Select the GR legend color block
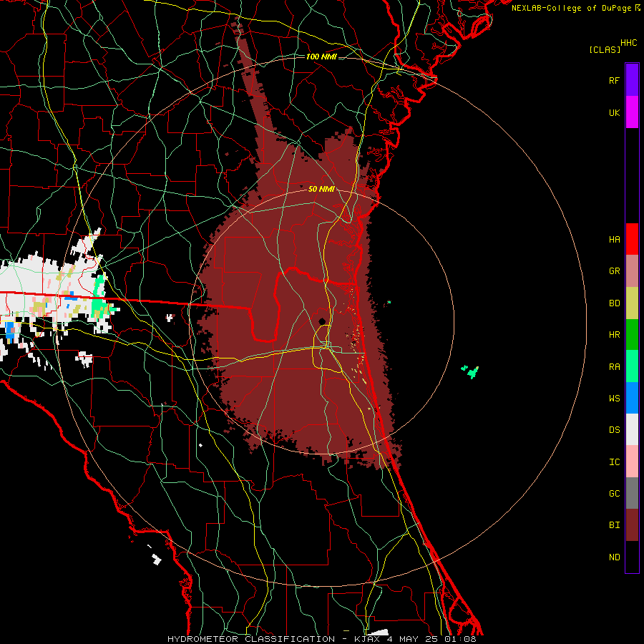This screenshot has width=644, height=644. point(632,271)
